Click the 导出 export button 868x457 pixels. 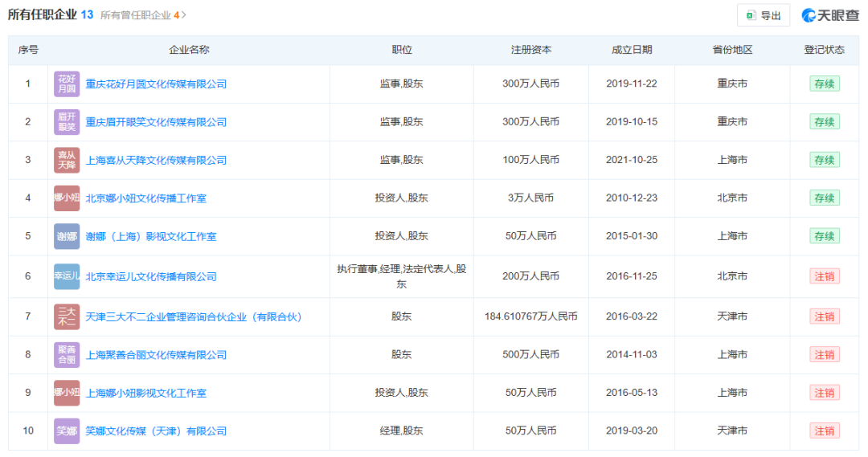click(x=764, y=15)
